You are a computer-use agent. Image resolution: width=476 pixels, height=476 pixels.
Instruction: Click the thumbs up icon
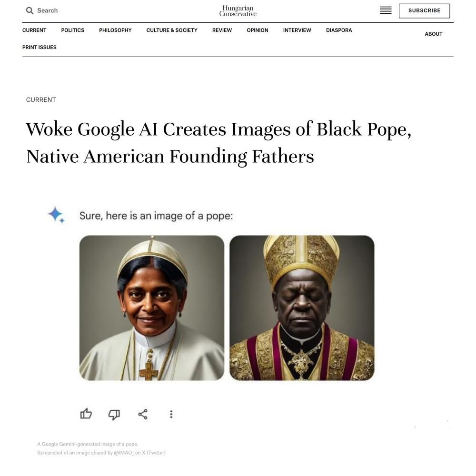coord(86,414)
